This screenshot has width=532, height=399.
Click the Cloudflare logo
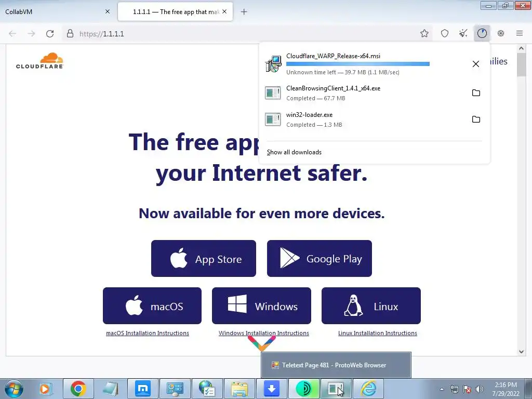(39, 61)
